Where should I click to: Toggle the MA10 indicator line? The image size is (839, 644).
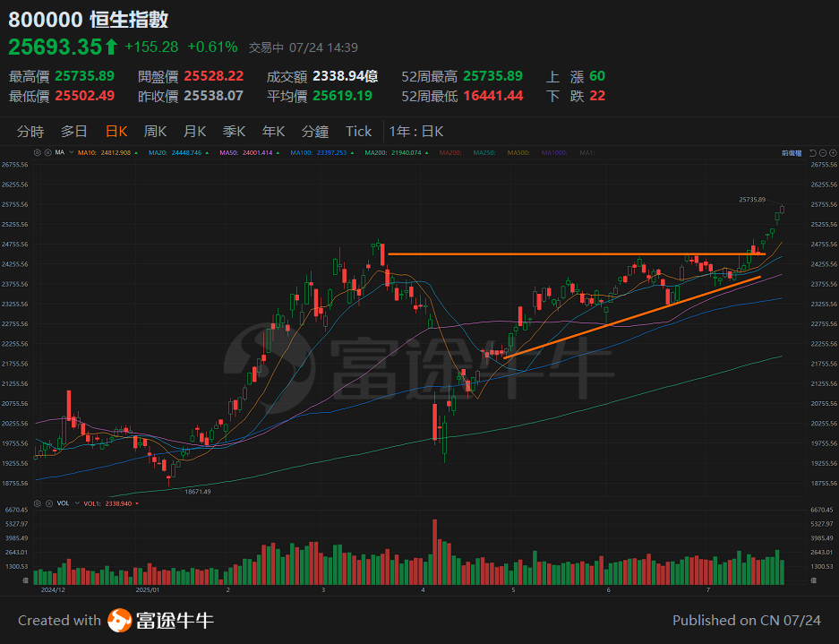100,152
